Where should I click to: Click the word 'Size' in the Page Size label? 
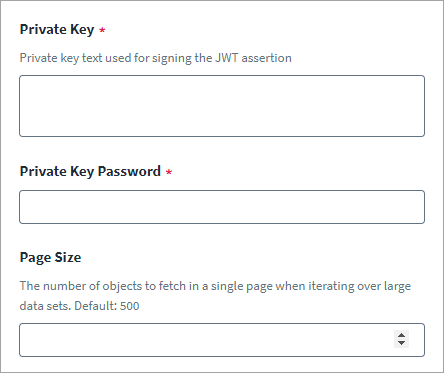point(68,257)
